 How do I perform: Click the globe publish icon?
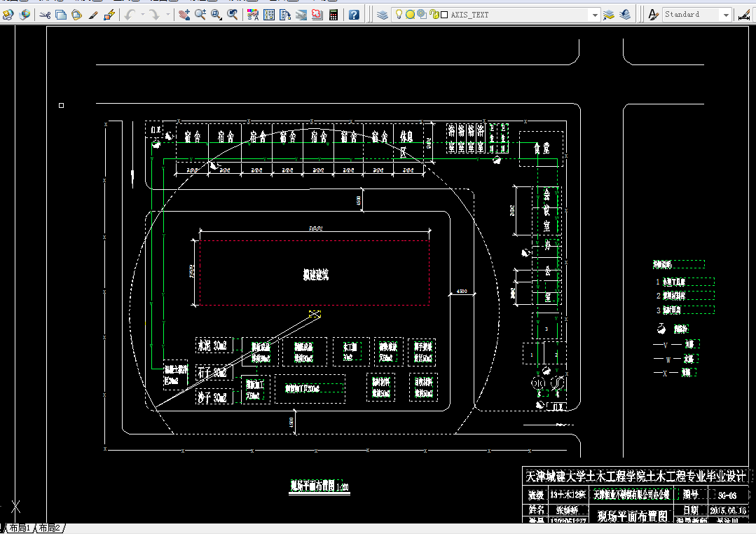tap(25, 15)
